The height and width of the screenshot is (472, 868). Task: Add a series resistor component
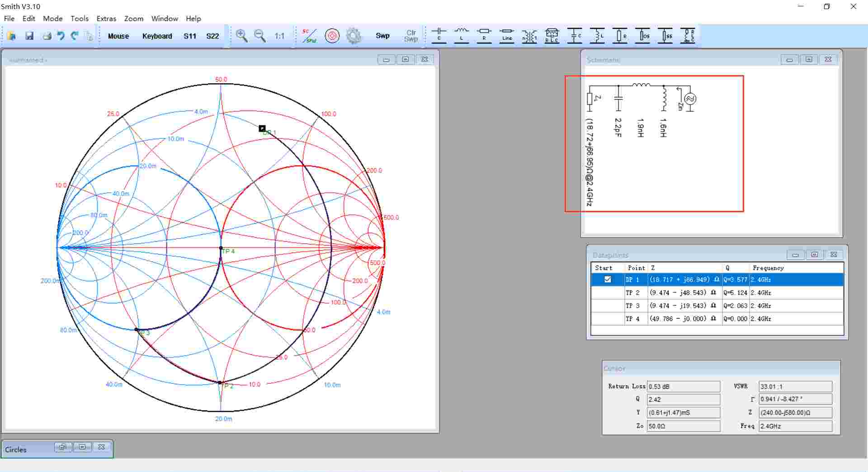click(x=484, y=35)
